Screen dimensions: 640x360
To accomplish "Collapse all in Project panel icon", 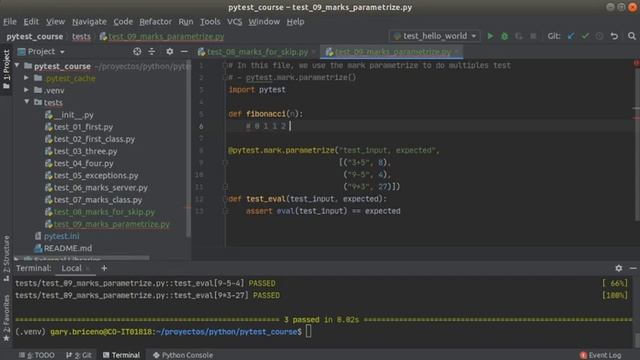I will tap(152, 51).
